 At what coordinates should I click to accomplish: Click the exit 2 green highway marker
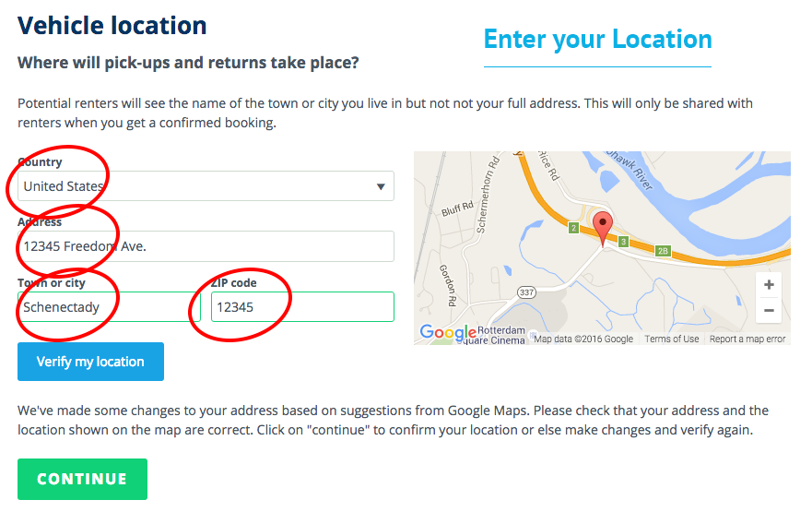(573, 228)
